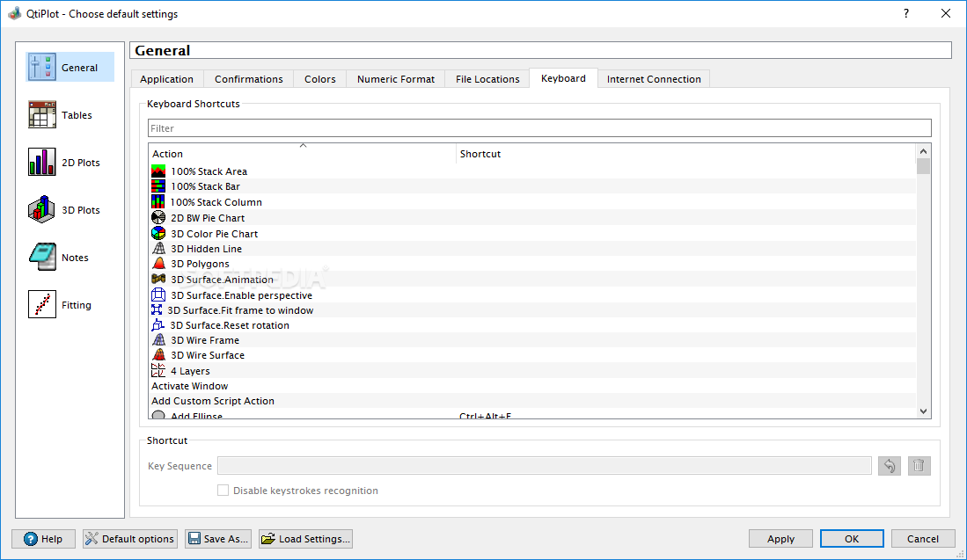Click the 3D Polygons icon
Screen dimensions: 967x560
158,264
